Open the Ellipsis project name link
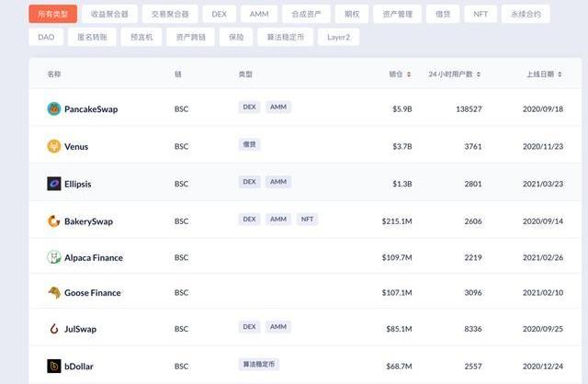Image resolution: width=588 pixels, height=384 pixels. click(x=78, y=184)
